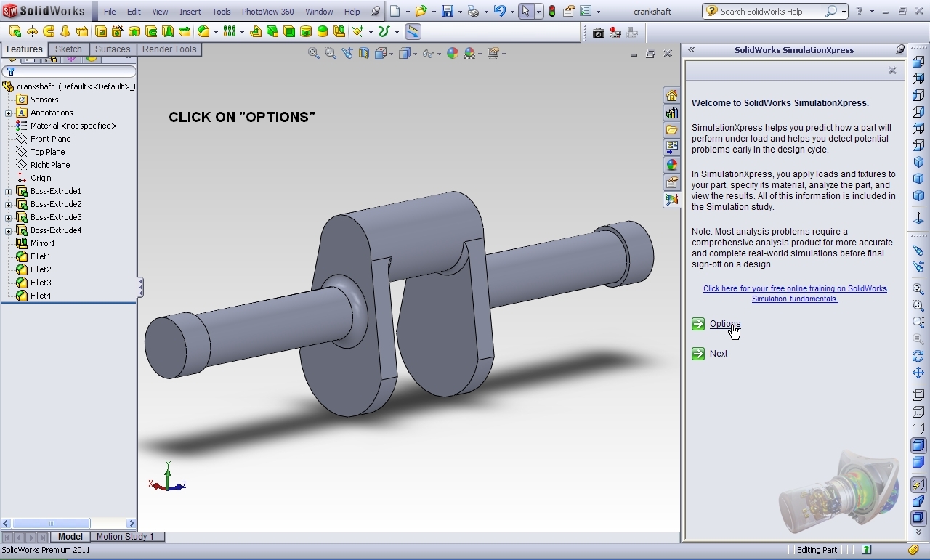Click the Next link in SimulationXpress
Image resolution: width=930 pixels, height=560 pixels.
(x=719, y=354)
